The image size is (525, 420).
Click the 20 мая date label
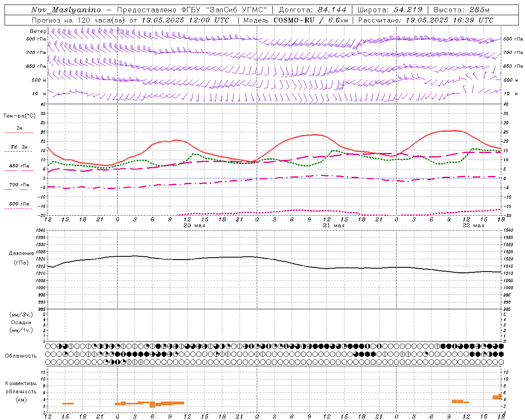click(194, 226)
